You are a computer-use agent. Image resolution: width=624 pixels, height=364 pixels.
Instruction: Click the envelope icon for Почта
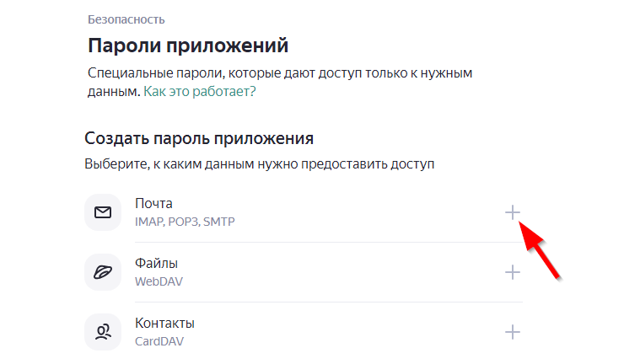click(103, 212)
